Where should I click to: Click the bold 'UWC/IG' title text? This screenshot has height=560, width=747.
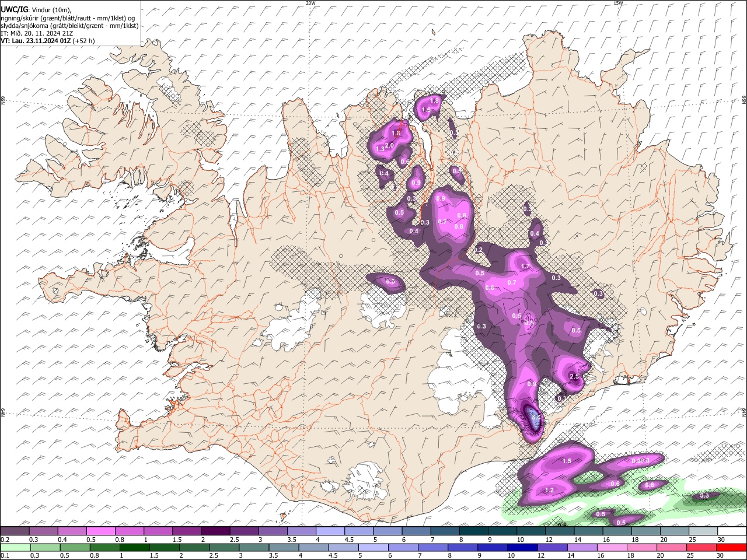pos(15,10)
